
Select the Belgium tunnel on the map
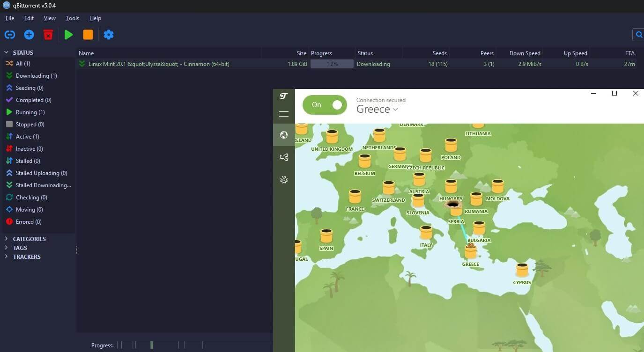365,161
